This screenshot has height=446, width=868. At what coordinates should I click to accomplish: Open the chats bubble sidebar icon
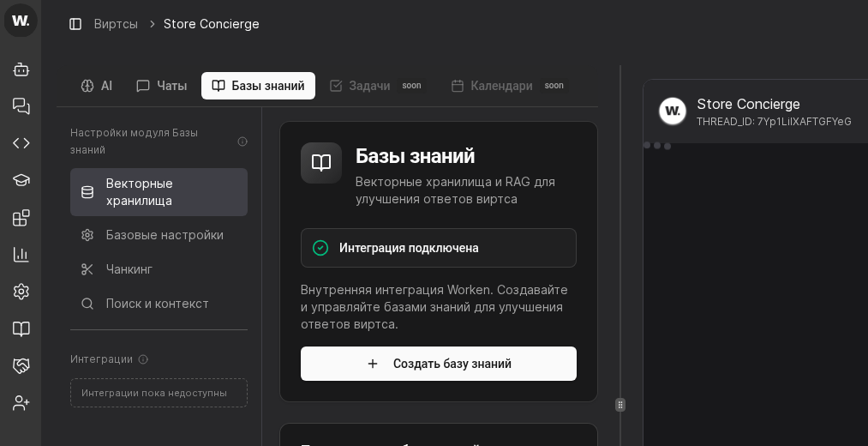[x=21, y=105]
